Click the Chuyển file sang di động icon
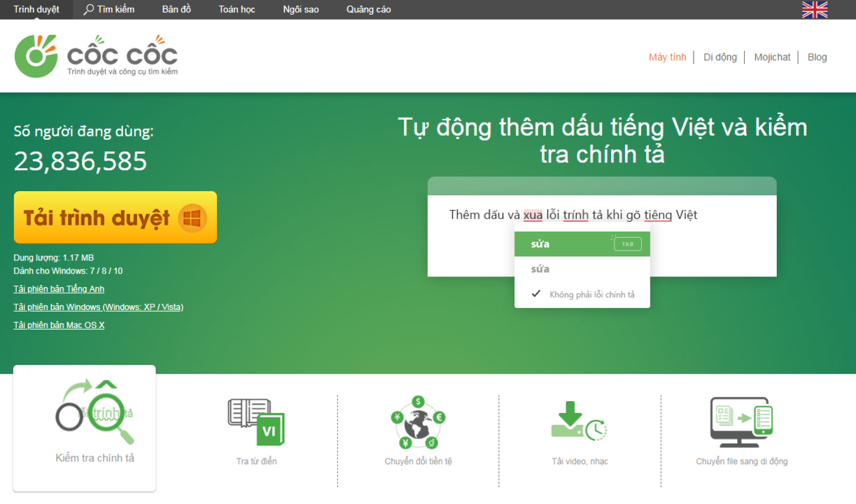The width and height of the screenshot is (856, 504). coord(741,422)
